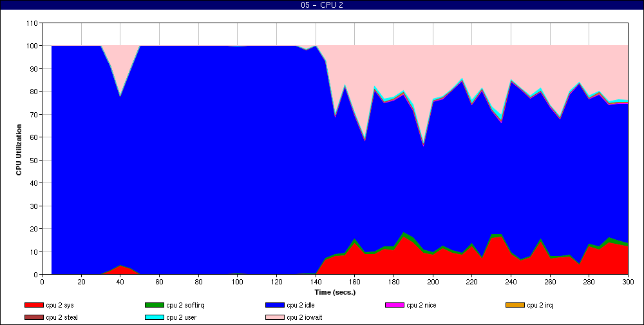644x325 pixels.
Task: Click the y-axis tick label 70
Action: coord(35,114)
